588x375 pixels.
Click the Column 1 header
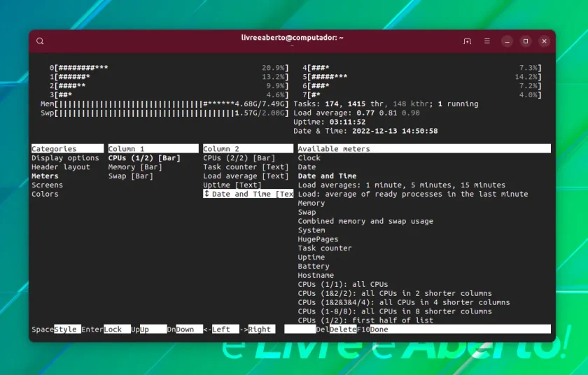tap(153, 149)
